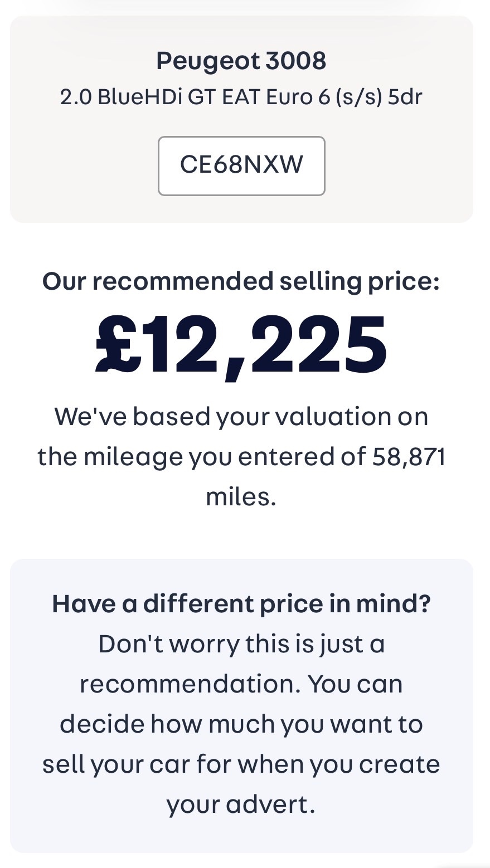Click the 5dr text in variant line
The image size is (490, 868).
click(x=405, y=97)
